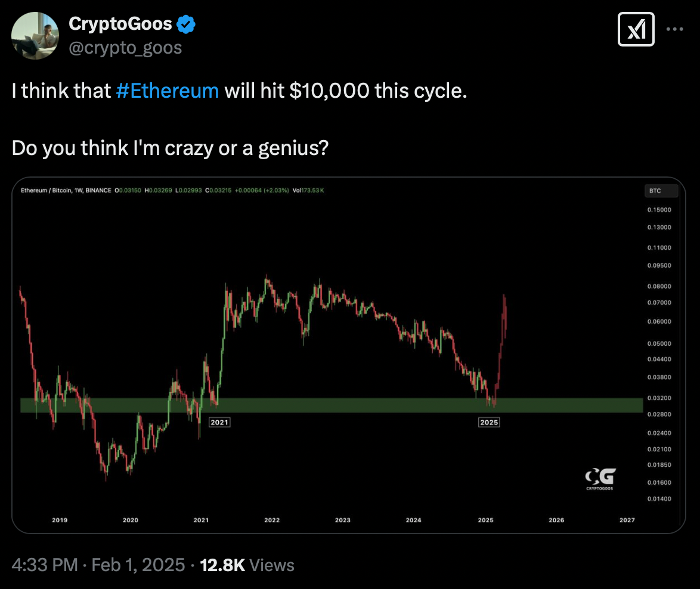Click the CryptoGoos profile avatar
Screen dimensions: 700x589
(35, 36)
